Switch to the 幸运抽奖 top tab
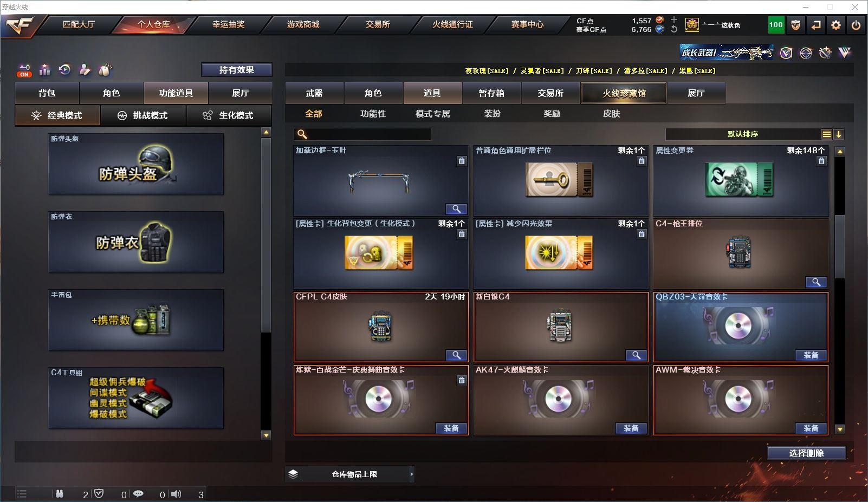This screenshot has height=502, width=868. (228, 24)
